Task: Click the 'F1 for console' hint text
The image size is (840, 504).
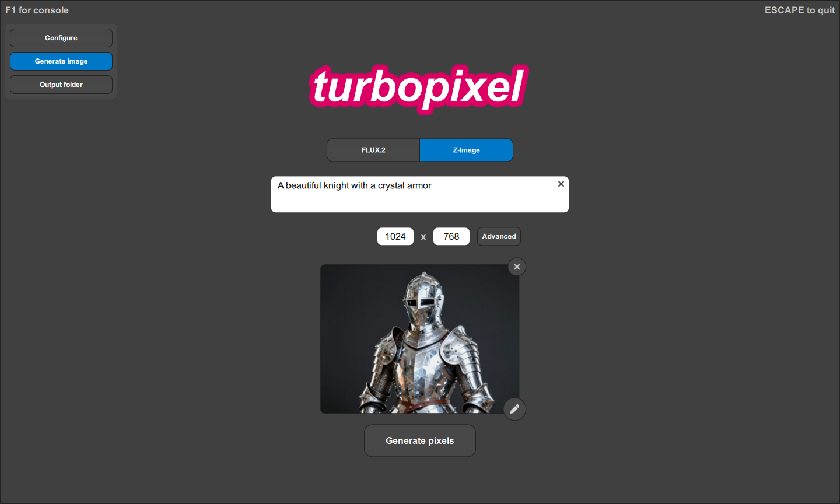Action: pyautogui.click(x=37, y=10)
